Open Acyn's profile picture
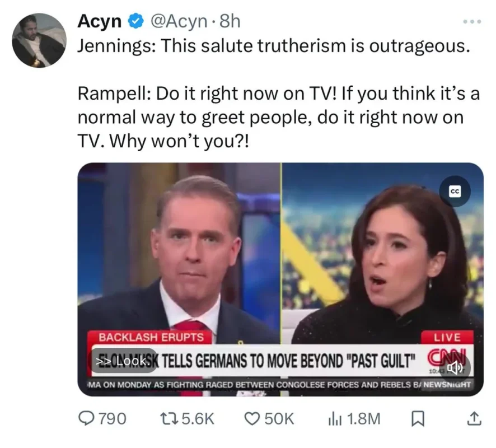This screenshot has width=496, height=448. click(x=39, y=40)
